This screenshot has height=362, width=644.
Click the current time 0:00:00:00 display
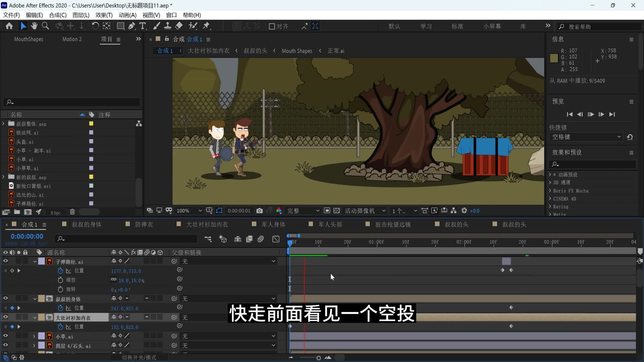pyautogui.click(x=27, y=236)
